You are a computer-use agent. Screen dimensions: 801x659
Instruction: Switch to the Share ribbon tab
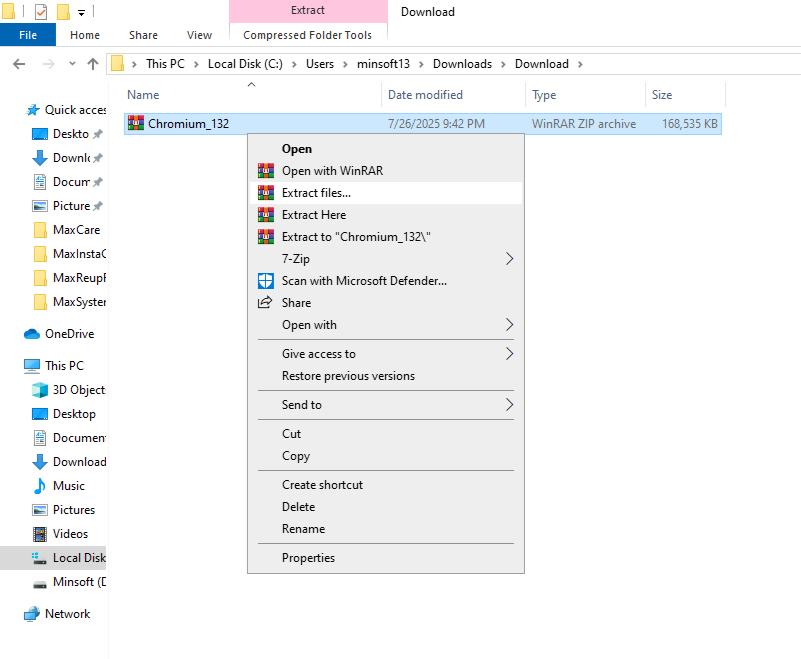pyautogui.click(x=143, y=35)
